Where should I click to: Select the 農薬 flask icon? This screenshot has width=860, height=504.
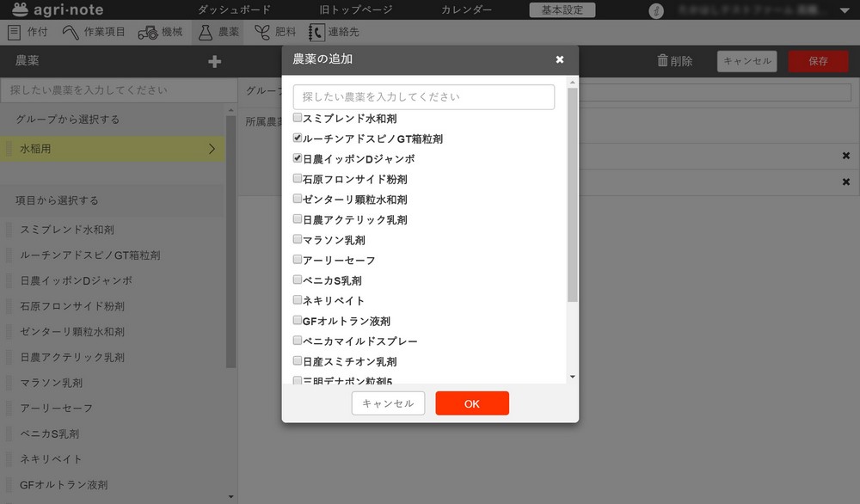pos(205,33)
